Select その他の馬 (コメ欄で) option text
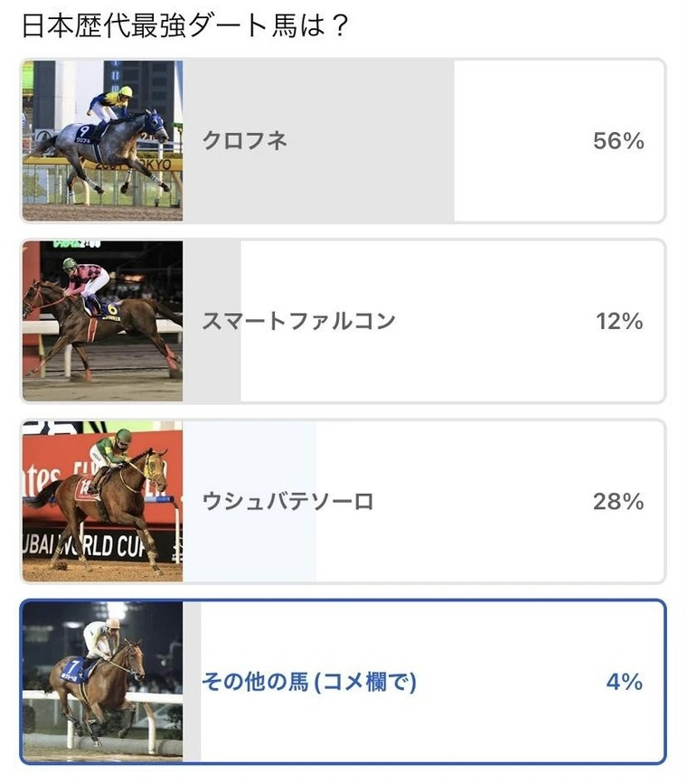Image resolution: width=687 pixels, height=784 pixels. [x=309, y=682]
